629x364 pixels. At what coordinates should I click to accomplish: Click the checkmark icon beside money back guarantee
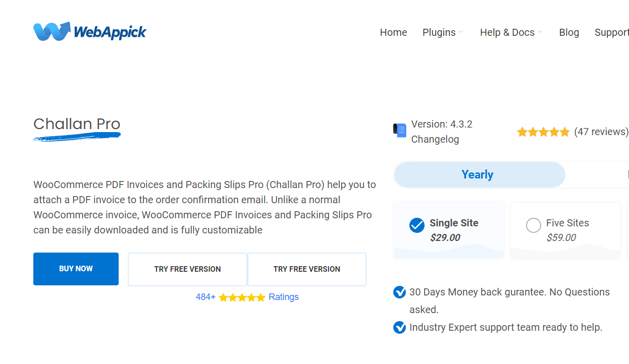pos(399,292)
